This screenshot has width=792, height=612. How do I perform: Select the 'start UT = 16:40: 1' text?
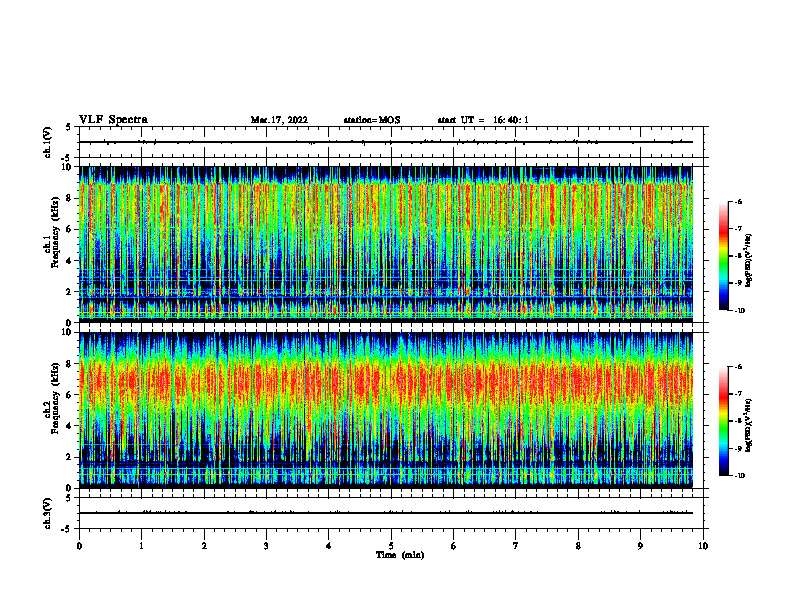pos(483,120)
